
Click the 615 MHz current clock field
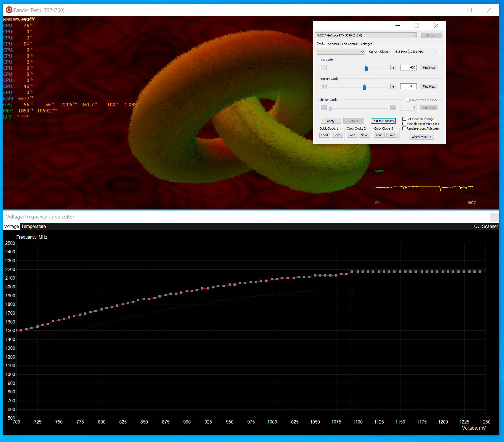point(400,52)
